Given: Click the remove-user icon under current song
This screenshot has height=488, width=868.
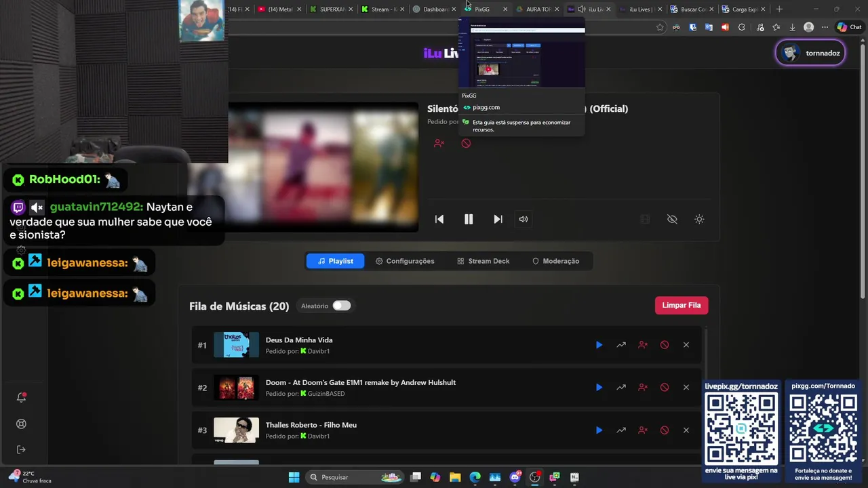Looking at the screenshot, I should point(439,143).
